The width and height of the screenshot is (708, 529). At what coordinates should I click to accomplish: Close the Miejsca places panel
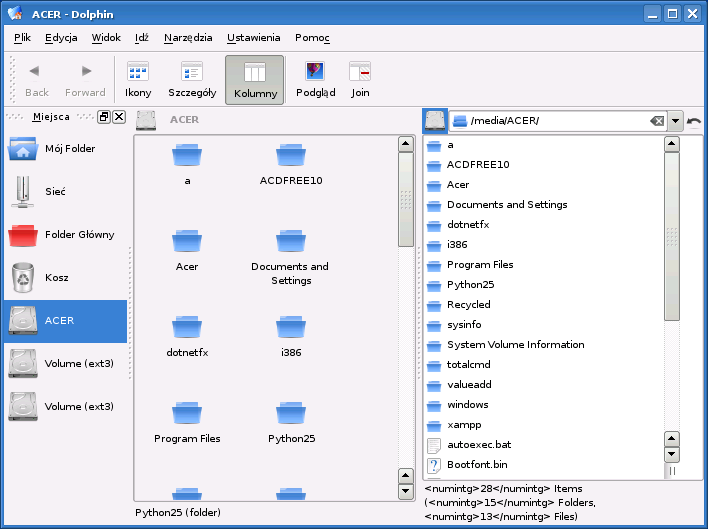tap(119, 117)
